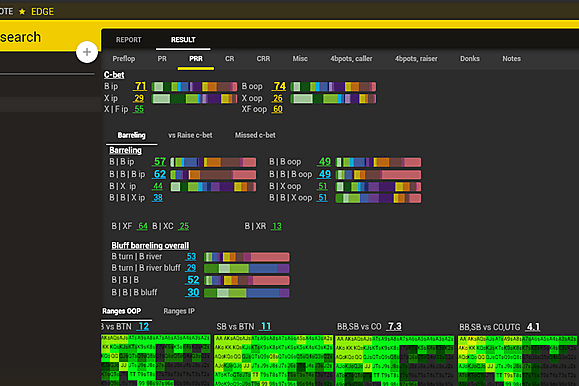The width and height of the screenshot is (579, 386).
Task: Select the Ranges OOP tab
Action: [x=121, y=311]
